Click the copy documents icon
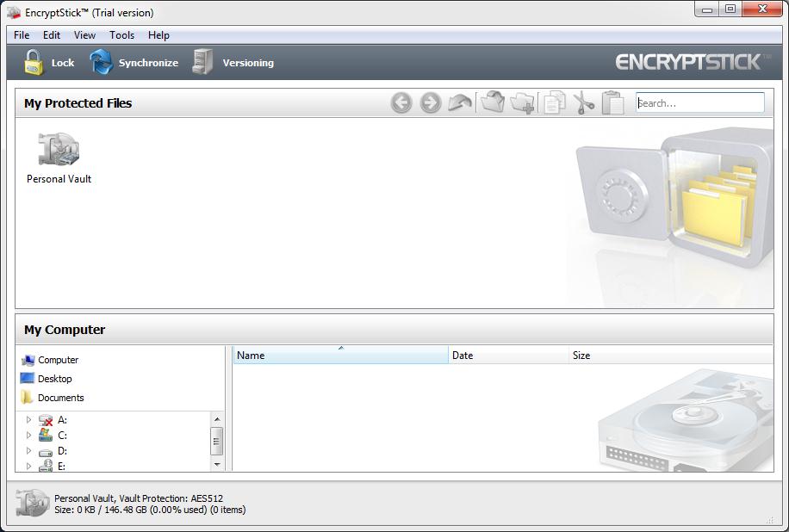The image size is (789, 532). pyautogui.click(x=554, y=102)
